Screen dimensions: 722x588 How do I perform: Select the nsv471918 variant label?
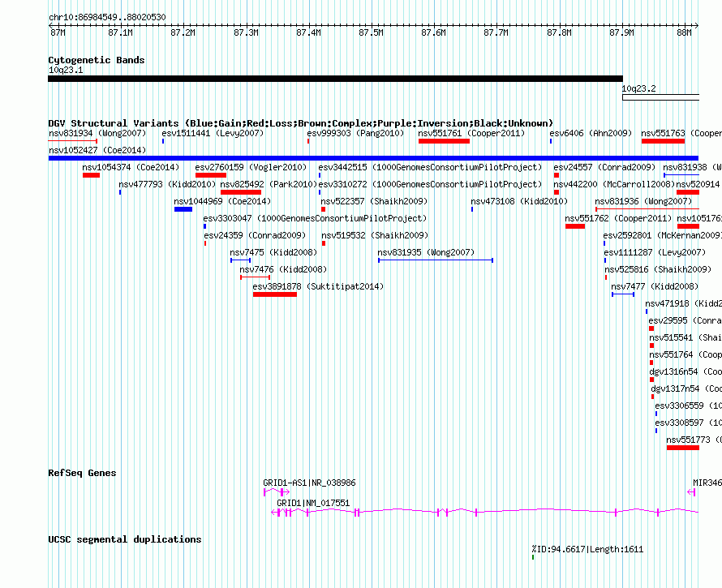click(683, 303)
